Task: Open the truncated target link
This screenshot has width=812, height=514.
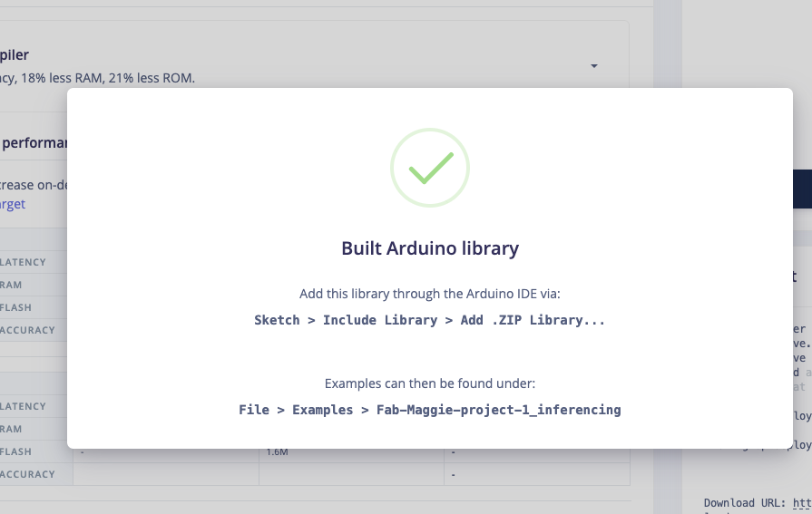Action: tap(13, 204)
